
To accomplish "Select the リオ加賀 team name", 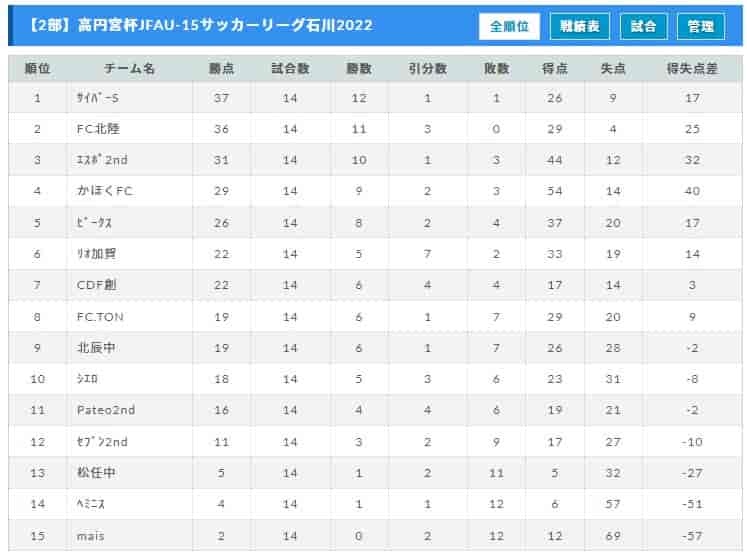I will (96, 253).
